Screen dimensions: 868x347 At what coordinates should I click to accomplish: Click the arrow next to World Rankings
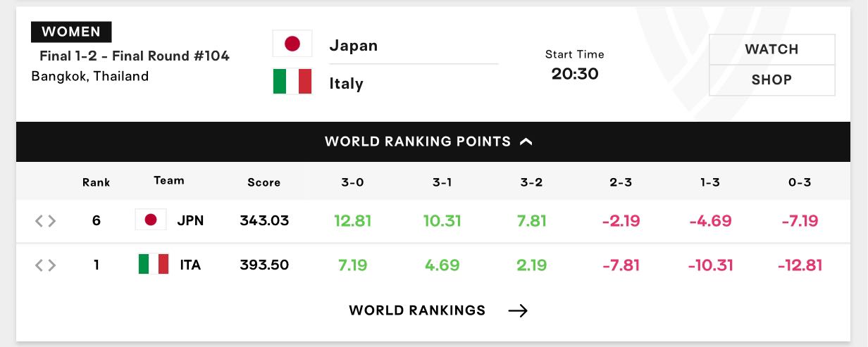pyautogui.click(x=518, y=310)
